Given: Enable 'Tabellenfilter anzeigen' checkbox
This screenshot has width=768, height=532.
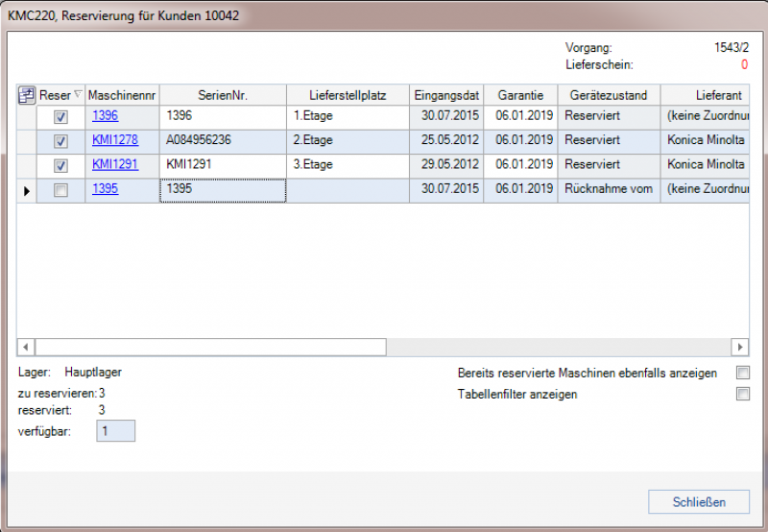Looking at the screenshot, I should [x=741, y=394].
